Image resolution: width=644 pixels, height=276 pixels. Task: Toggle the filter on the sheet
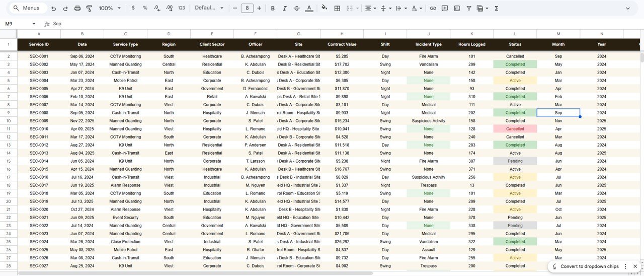(469, 8)
